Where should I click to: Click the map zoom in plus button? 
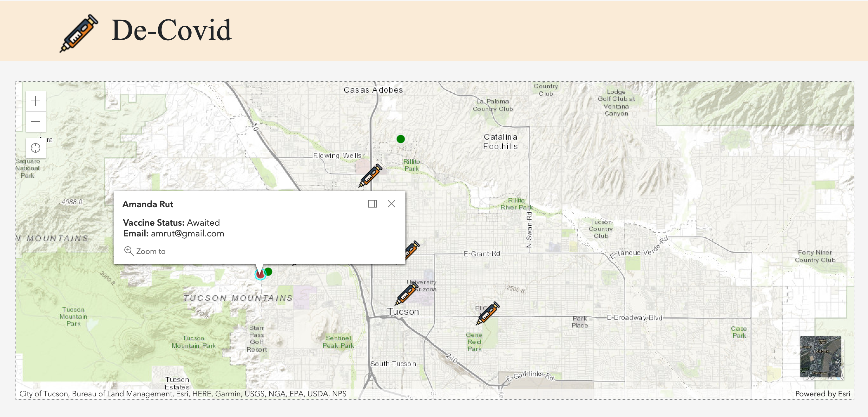coord(36,101)
